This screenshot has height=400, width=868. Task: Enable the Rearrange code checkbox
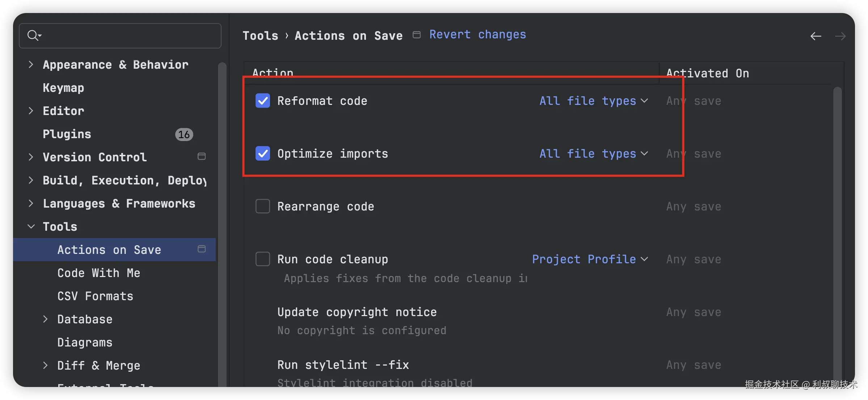click(263, 207)
